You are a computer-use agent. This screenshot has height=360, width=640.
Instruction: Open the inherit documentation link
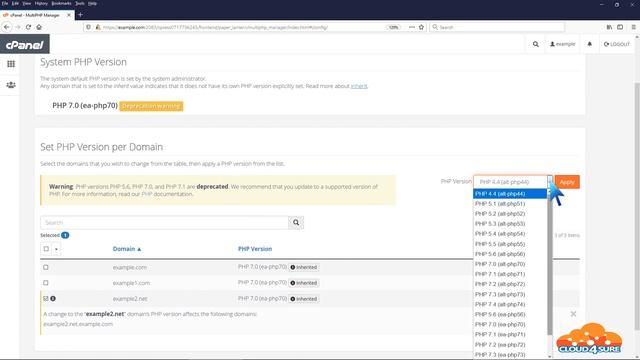click(x=359, y=86)
